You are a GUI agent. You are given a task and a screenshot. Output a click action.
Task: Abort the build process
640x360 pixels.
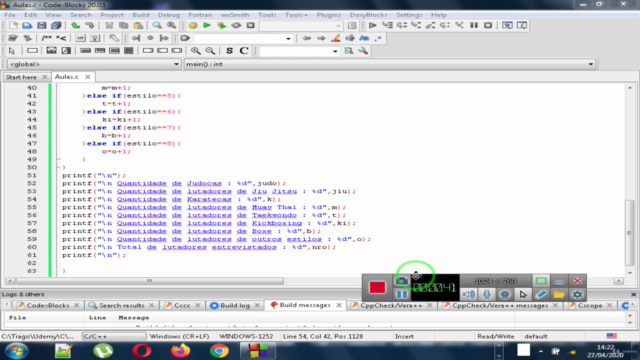coord(251,25)
